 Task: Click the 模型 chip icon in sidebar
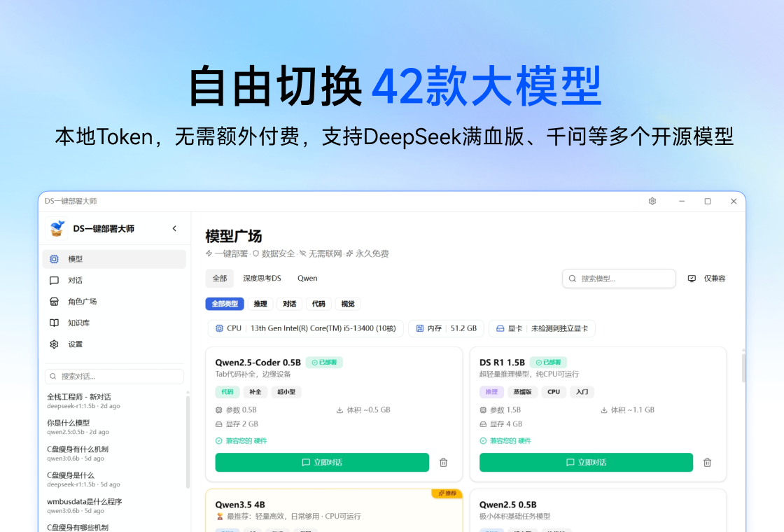[x=54, y=259]
